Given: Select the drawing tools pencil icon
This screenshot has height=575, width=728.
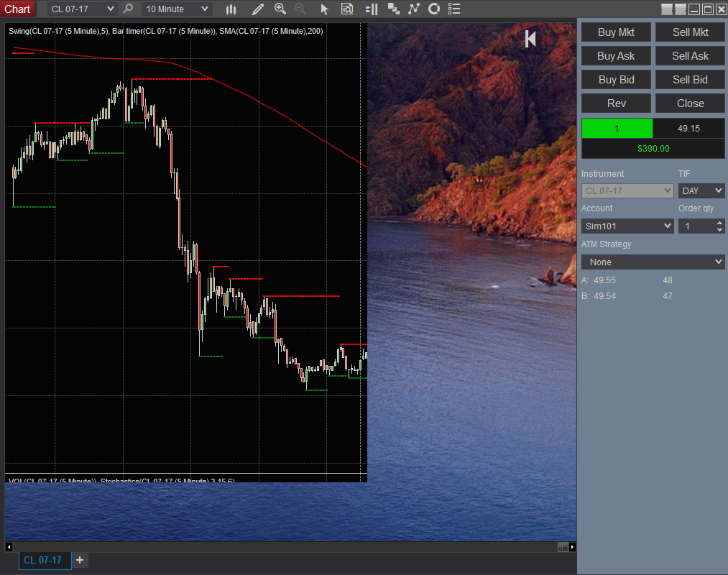Looking at the screenshot, I should (258, 9).
